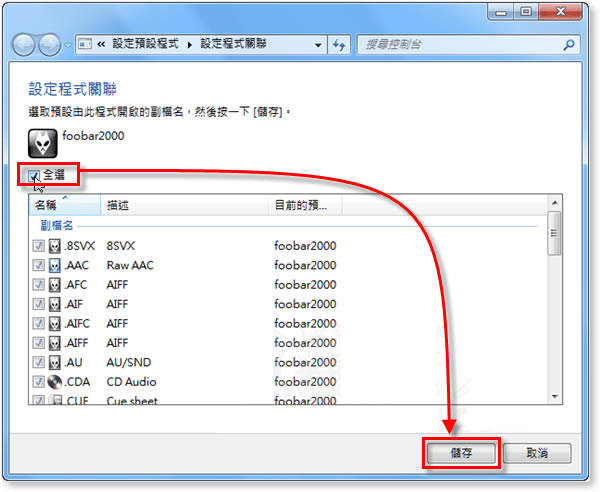The image size is (600, 492).
Task: Go to 設定預設程式 breadcrumb
Action: (x=145, y=44)
